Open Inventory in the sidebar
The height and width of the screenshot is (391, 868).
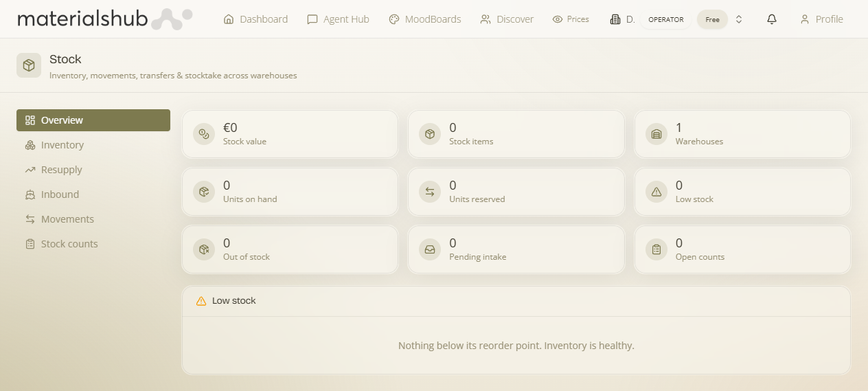93,145
